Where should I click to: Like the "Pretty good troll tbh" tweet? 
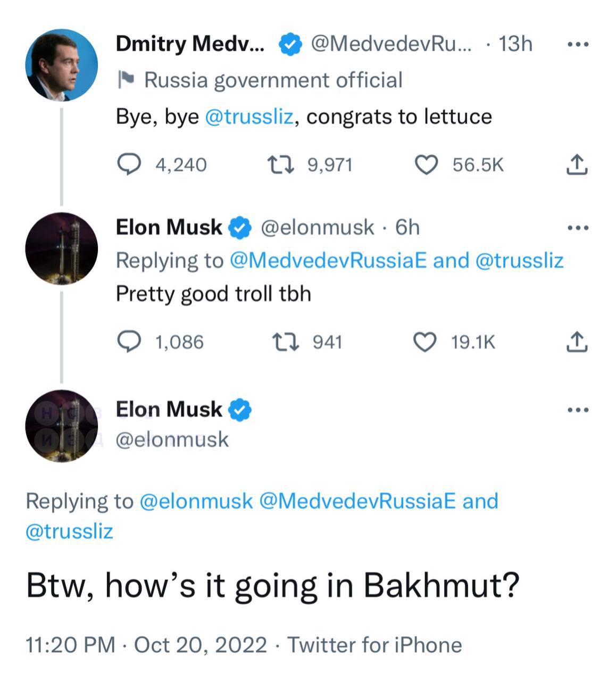424,342
